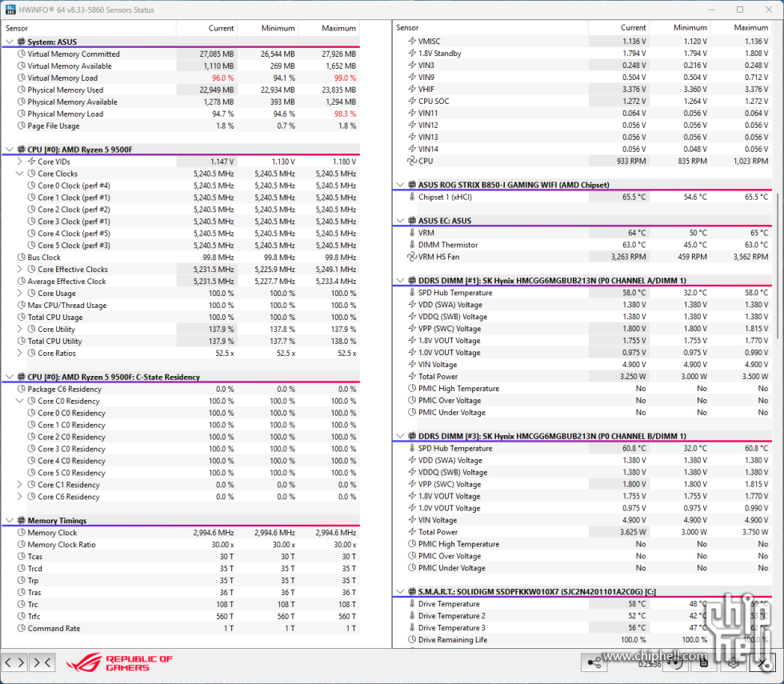The image size is (784, 684).
Task: Click the HWiNFO app icon in title bar
Action: pos(10,10)
